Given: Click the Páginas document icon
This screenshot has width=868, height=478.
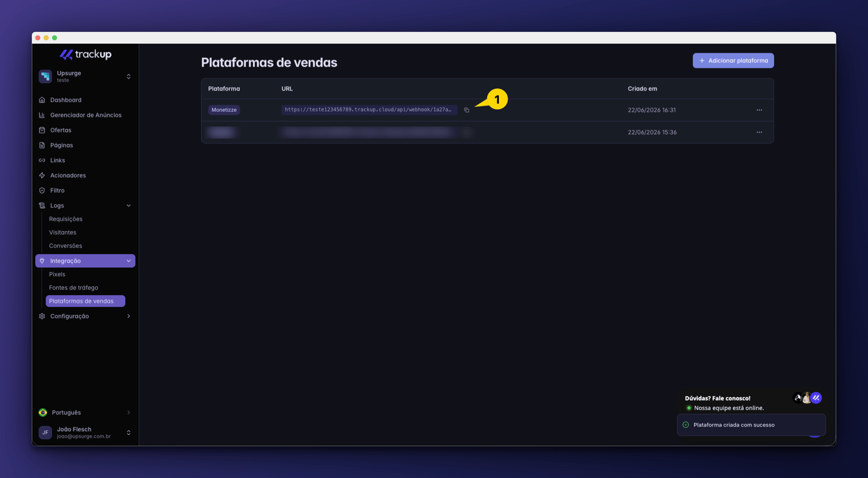Looking at the screenshot, I should tap(42, 145).
